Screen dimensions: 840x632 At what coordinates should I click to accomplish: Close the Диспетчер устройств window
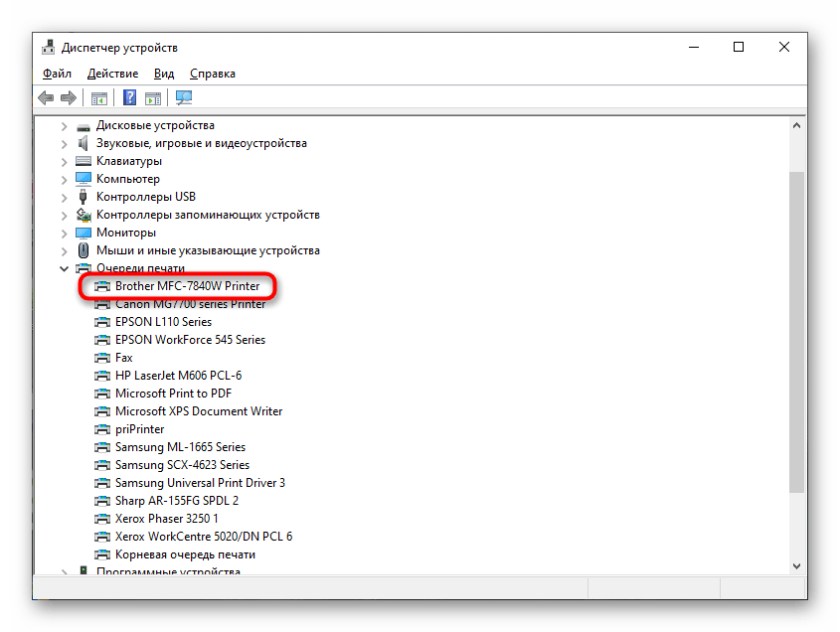[x=784, y=47]
